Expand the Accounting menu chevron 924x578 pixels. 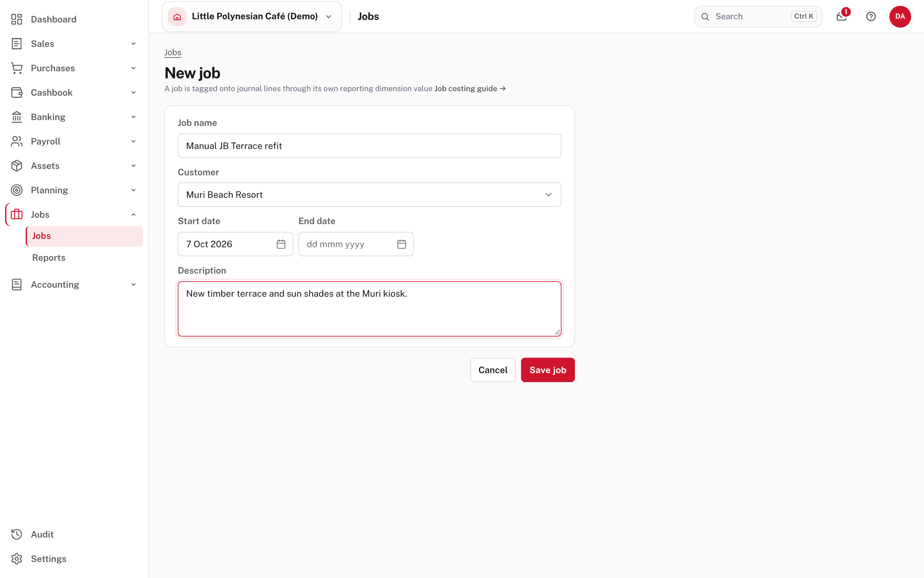pyautogui.click(x=134, y=285)
